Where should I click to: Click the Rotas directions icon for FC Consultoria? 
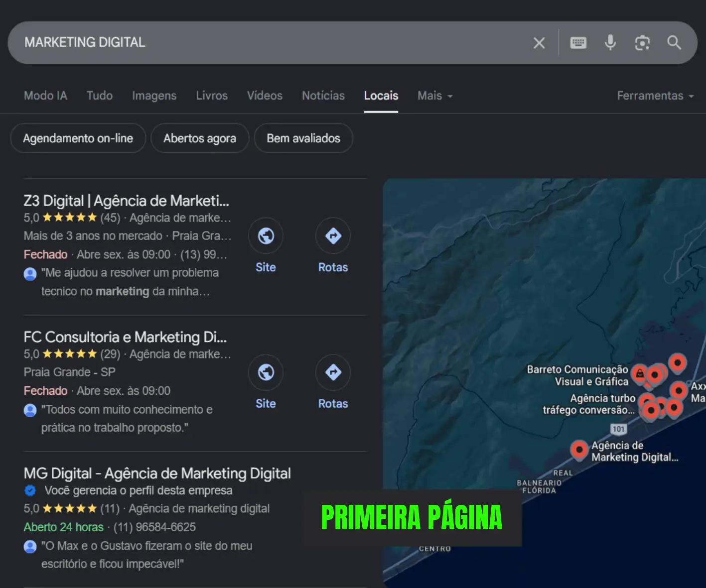[x=333, y=372]
